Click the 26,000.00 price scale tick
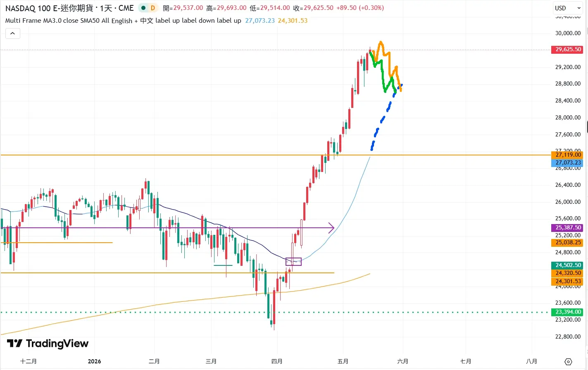Screen dimensions: 588x370 (568, 202)
